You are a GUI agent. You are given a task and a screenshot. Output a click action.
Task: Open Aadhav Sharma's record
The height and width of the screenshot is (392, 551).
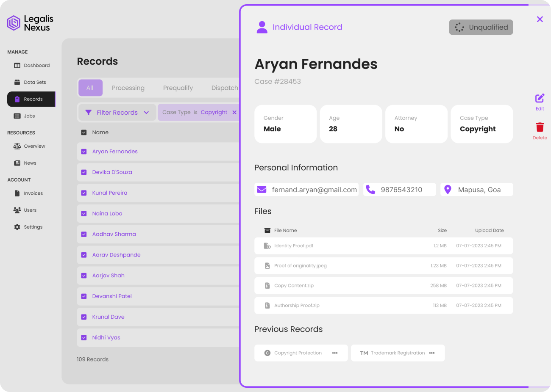114,234
